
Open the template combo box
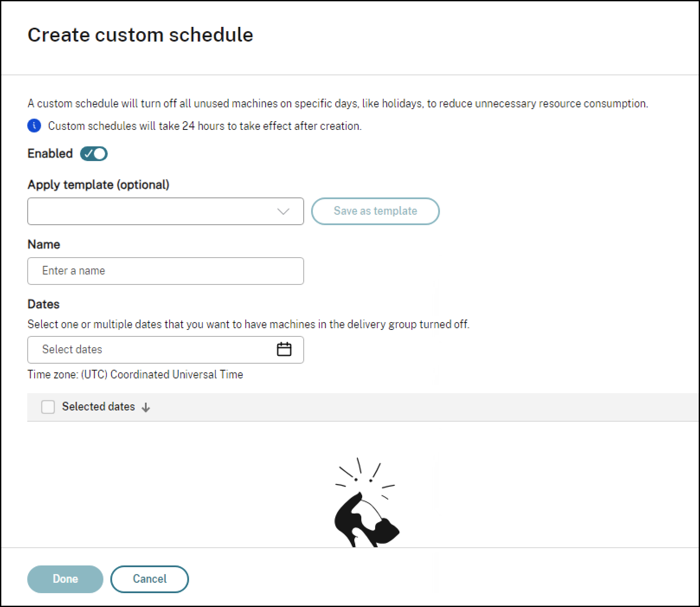(x=166, y=212)
